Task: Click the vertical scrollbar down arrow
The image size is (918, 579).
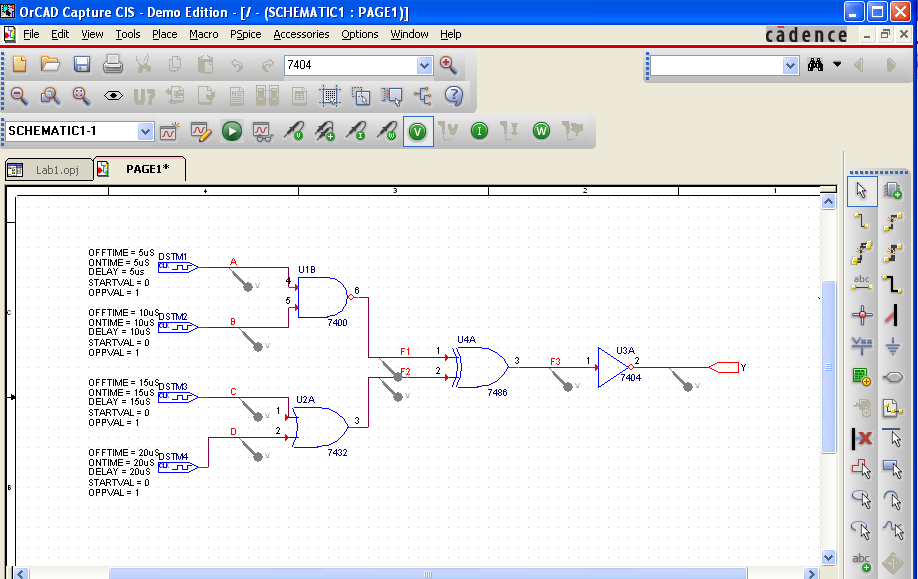Action: click(828, 557)
